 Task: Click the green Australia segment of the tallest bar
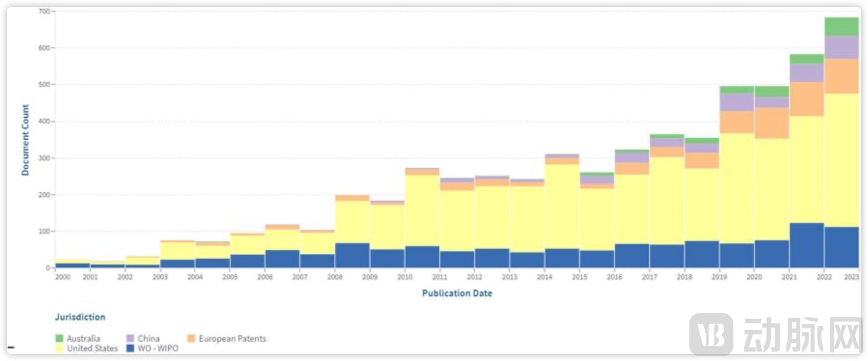click(841, 27)
